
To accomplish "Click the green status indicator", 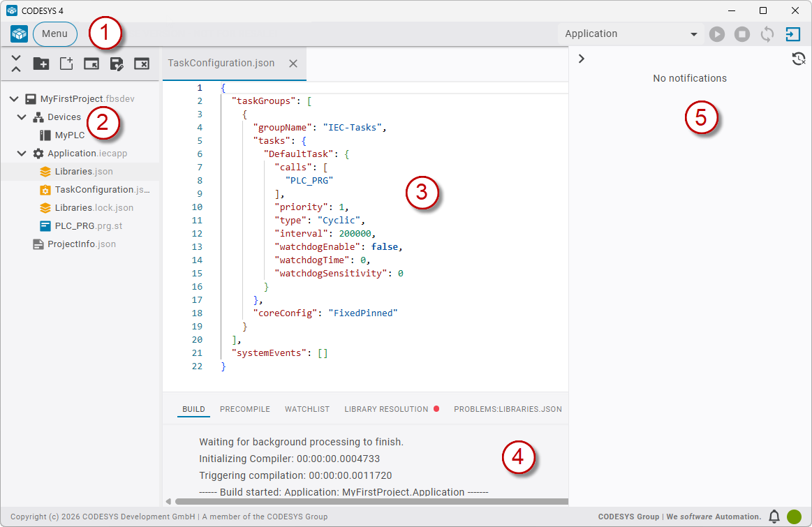I will click(x=794, y=516).
